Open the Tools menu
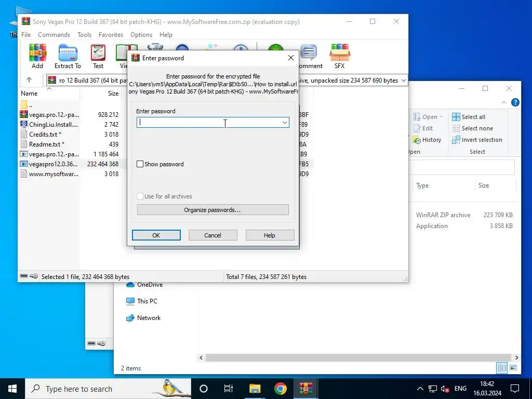The width and height of the screenshot is (532, 399). 84,35
